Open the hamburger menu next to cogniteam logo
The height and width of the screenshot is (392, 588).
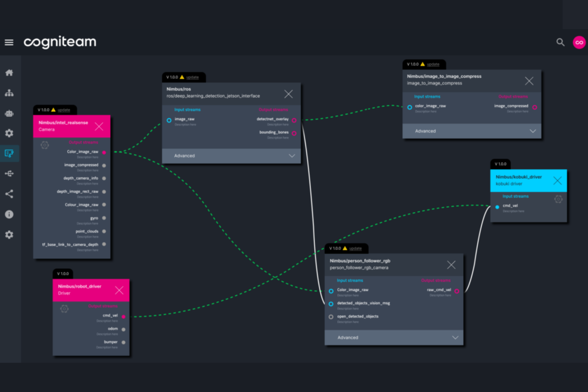point(9,42)
